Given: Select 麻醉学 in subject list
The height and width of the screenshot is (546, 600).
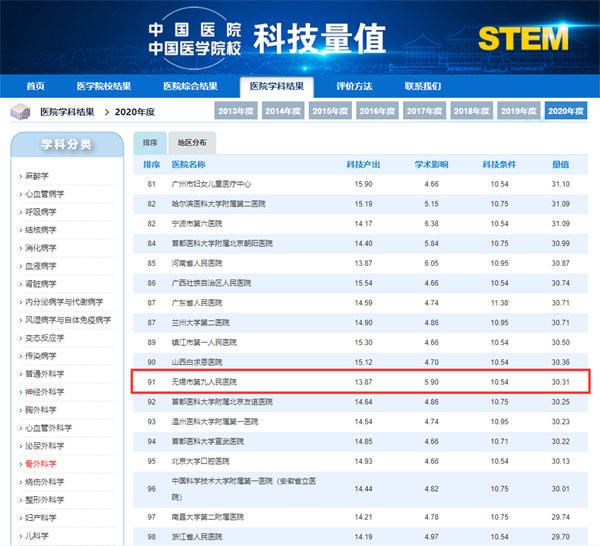Looking at the screenshot, I should point(37,176).
